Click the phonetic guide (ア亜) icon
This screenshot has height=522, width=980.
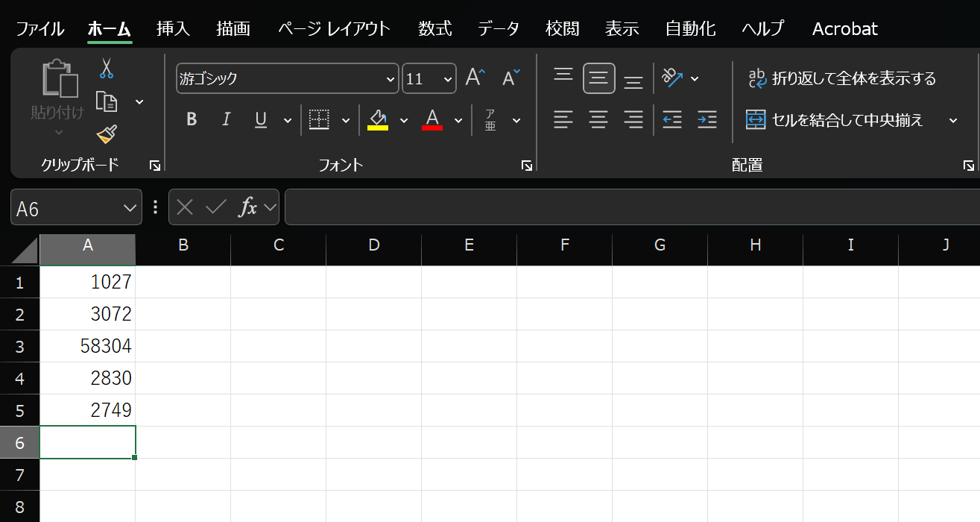tap(492, 119)
